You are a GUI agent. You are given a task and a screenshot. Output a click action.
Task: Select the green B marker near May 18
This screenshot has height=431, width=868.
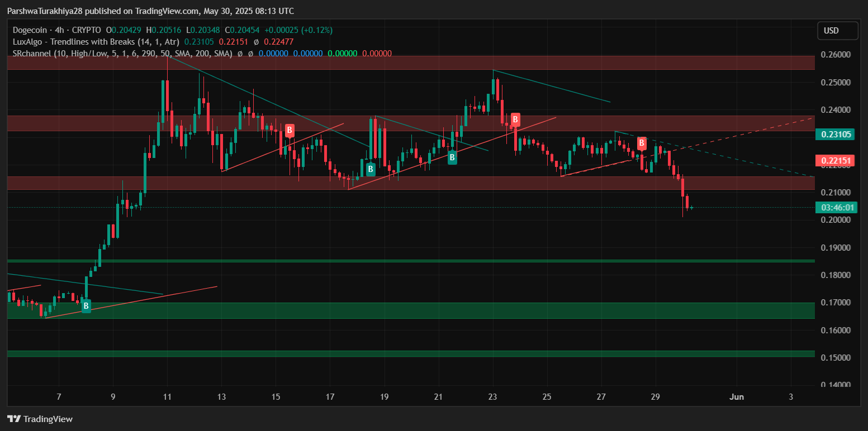click(370, 169)
